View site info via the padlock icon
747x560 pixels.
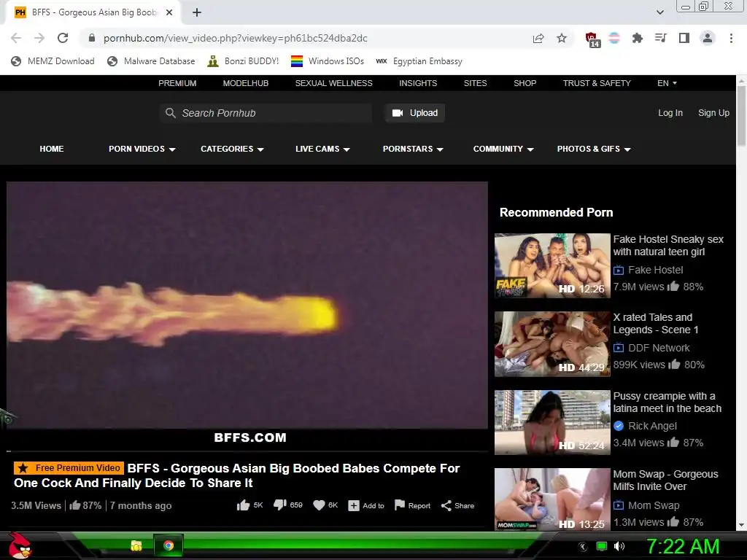coord(92,38)
